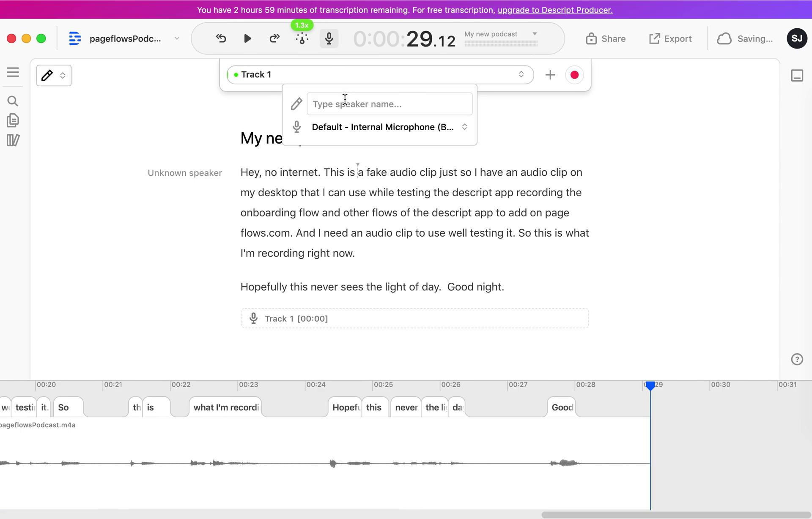Open the library books sidebar icon

point(13,140)
